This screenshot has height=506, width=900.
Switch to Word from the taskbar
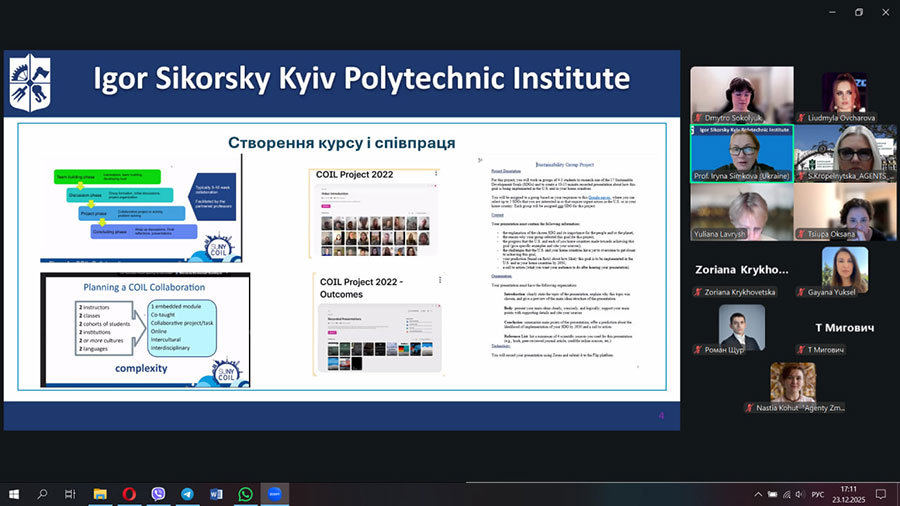[x=216, y=494]
